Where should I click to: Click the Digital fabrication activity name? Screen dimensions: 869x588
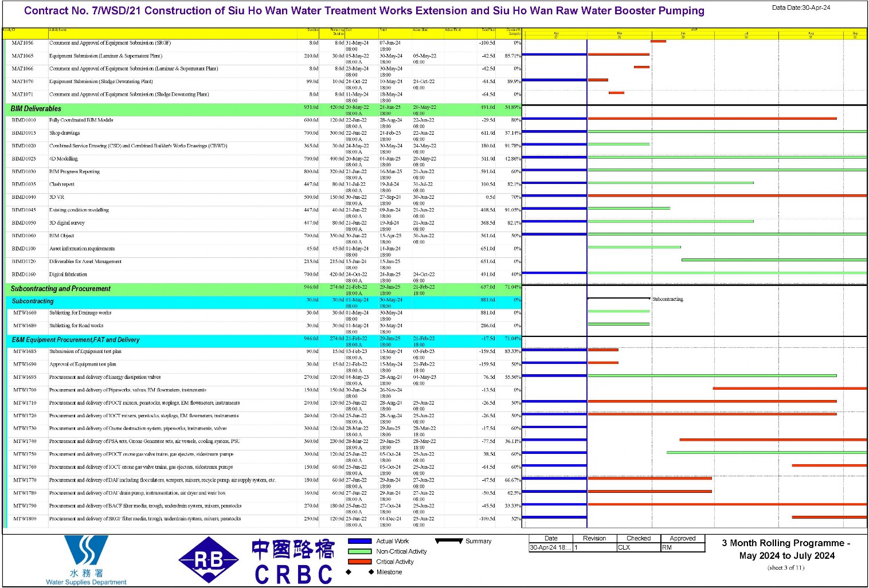[68, 275]
